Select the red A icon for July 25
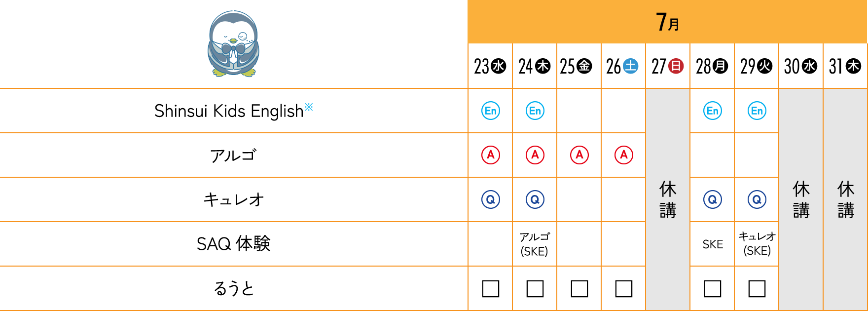Screen dimensions: 868x311 point(579,155)
